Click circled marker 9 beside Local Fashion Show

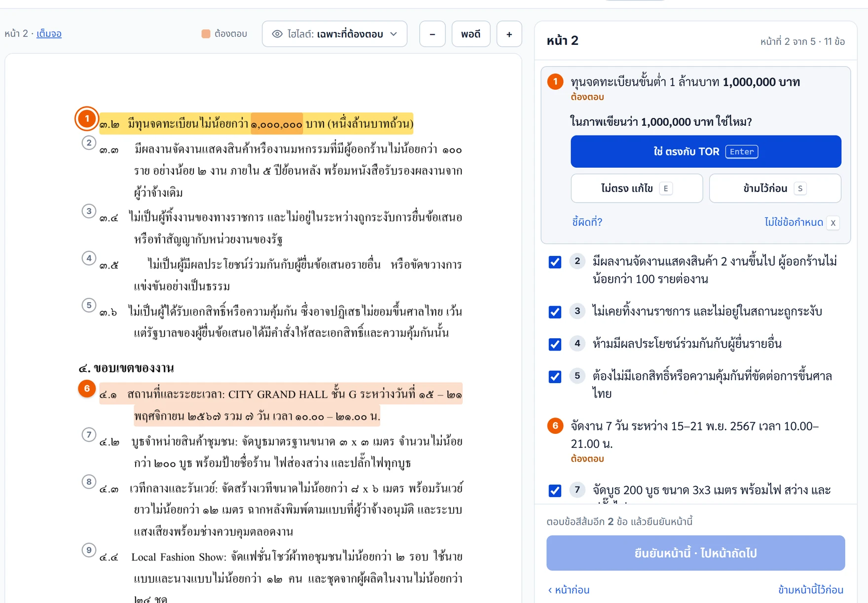click(x=89, y=550)
